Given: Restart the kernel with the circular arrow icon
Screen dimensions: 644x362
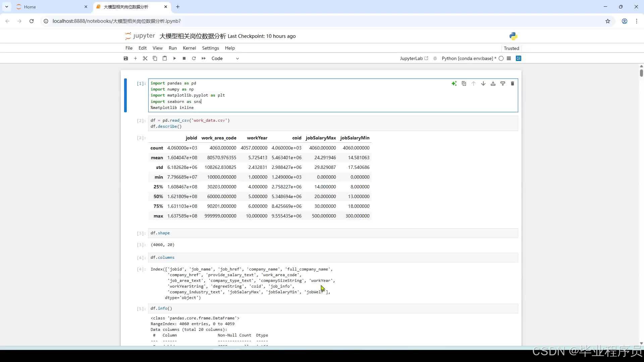Looking at the screenshot, I should [x=194, y=58].
